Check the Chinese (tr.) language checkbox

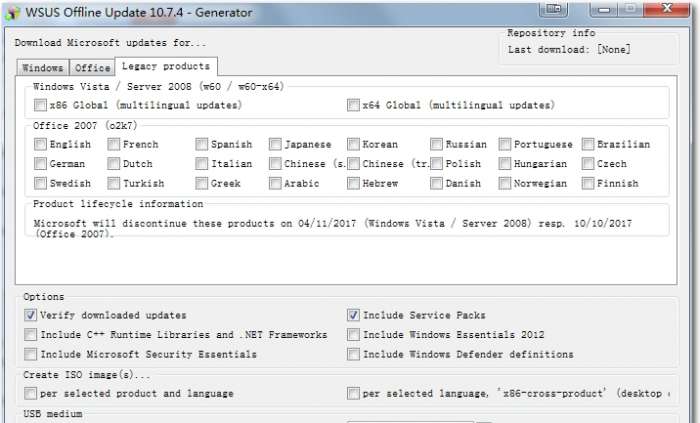[x=353, y=164]
